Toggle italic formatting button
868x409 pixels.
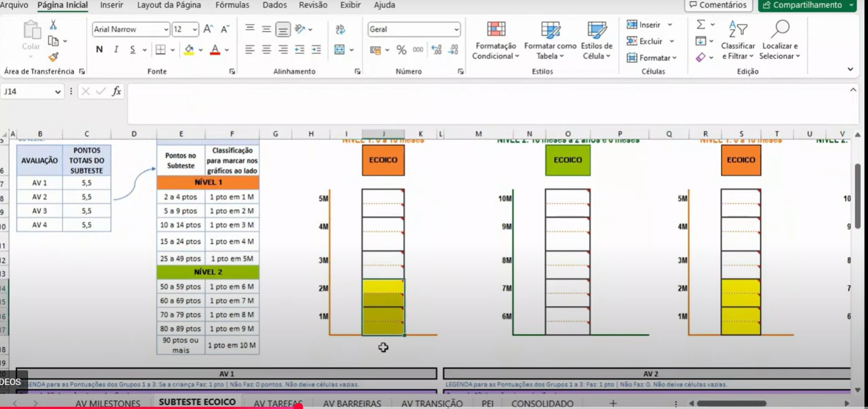tap(116, 50)
